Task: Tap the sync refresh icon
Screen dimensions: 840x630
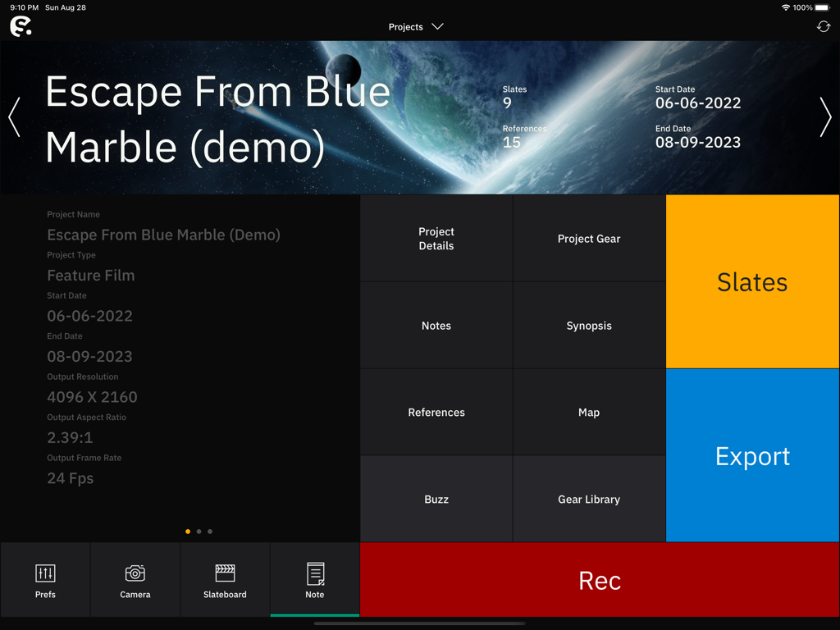Action: click(x=823, y=25)
